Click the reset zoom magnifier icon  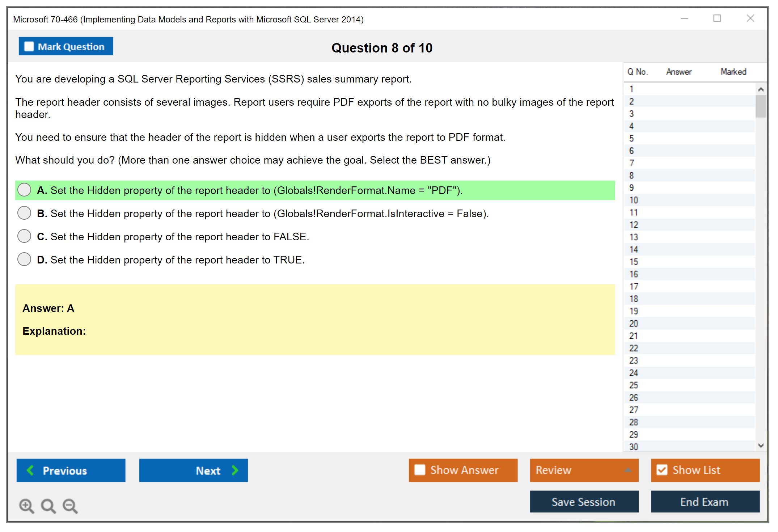pyautogui.click(x=48, y=506)
